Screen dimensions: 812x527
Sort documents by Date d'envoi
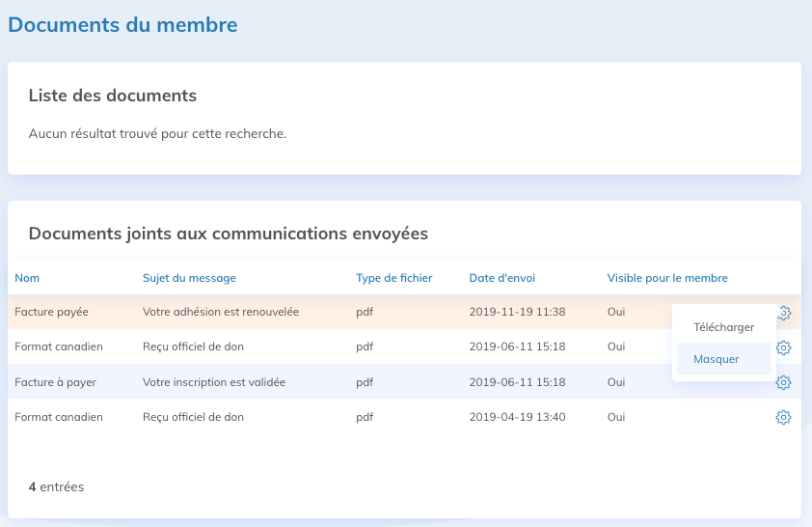(x=501, y=278)
